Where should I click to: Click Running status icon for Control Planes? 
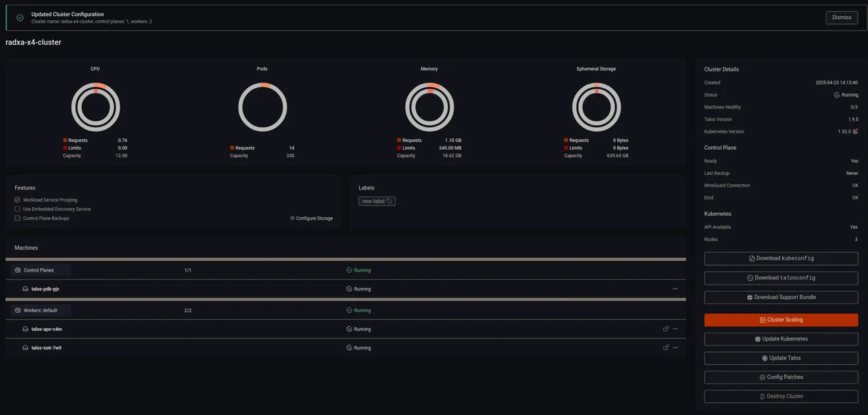tap(349, 270)
